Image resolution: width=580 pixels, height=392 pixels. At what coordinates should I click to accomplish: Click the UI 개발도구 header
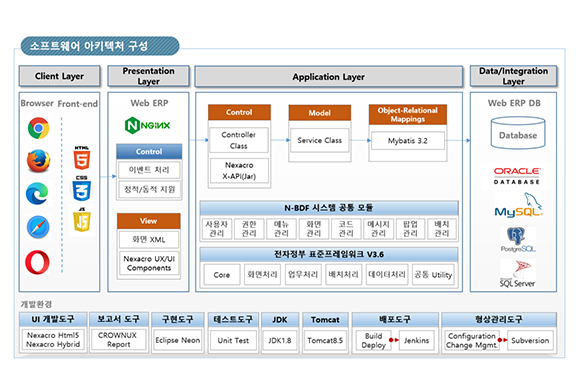coord(53,320)
